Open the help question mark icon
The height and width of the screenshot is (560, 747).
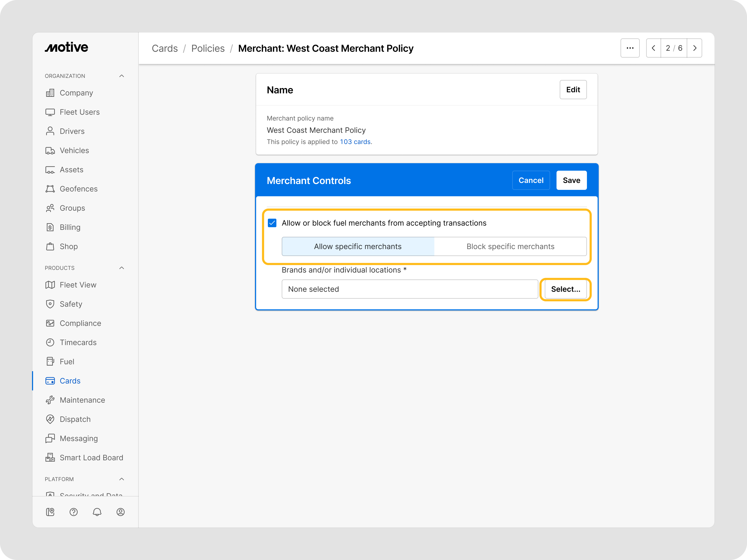[x=74, y=512]
